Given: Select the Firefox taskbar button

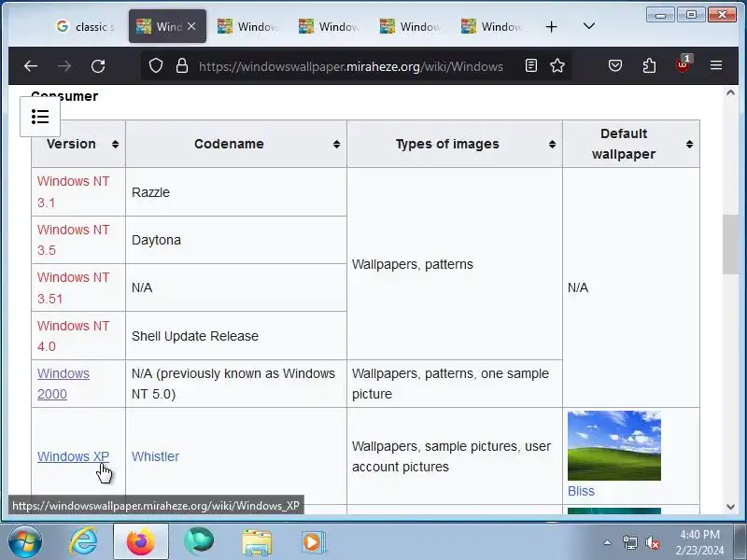Looking at the screenshot, I should [x=141, y=541].
